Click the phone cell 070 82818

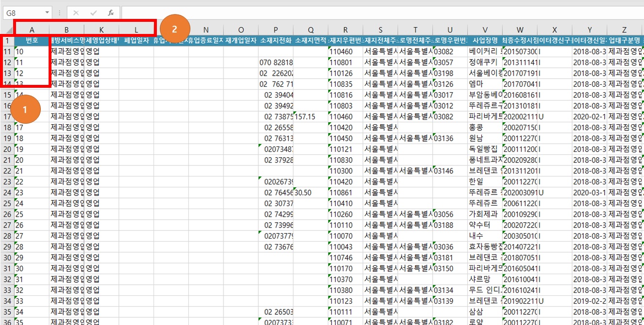[276, 62]
